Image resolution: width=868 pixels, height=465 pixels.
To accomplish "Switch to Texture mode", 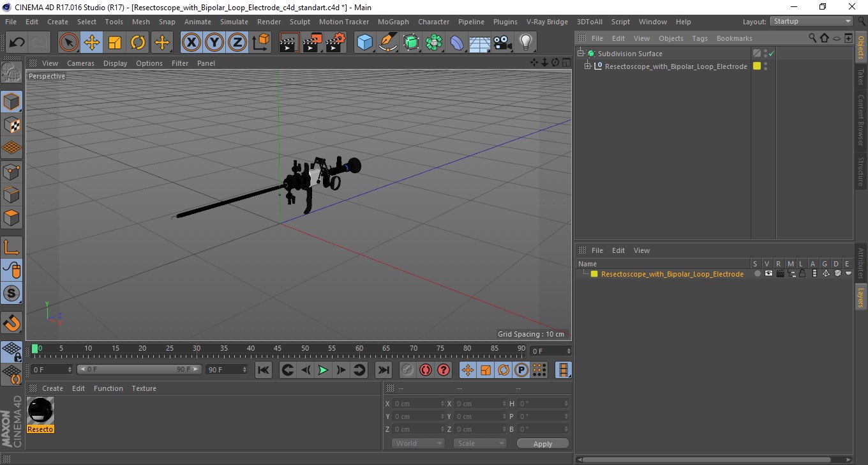I will (x=11, y=125).
